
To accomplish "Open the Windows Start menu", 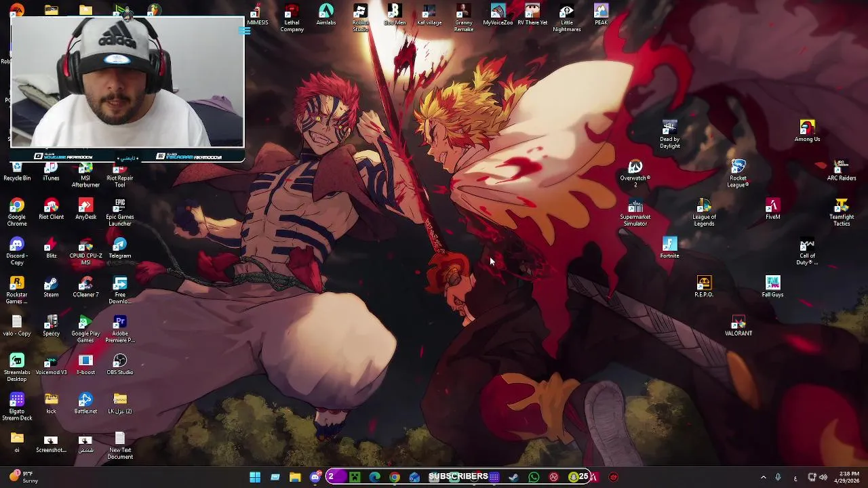I will (255, 477).
